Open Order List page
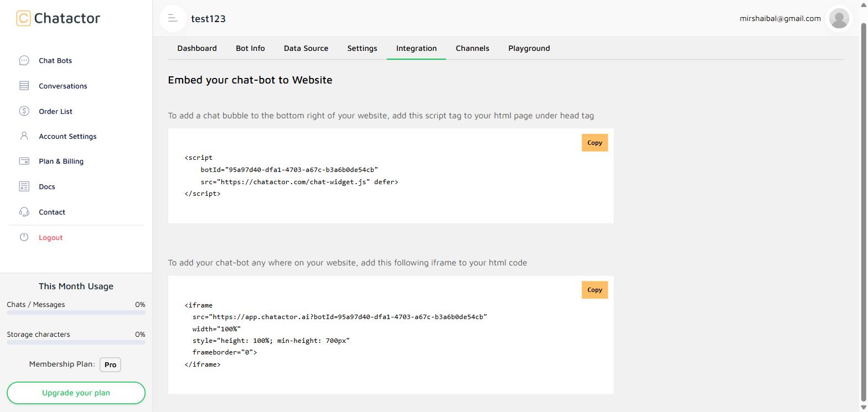Screen dimensions: 868x412 pyautogui.click(x=55, y=111)
